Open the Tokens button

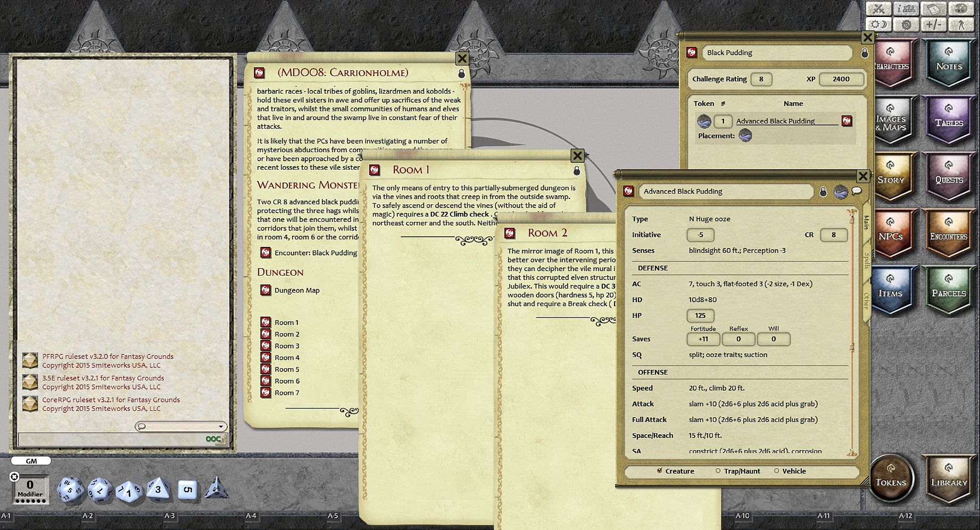coord(891,477)
